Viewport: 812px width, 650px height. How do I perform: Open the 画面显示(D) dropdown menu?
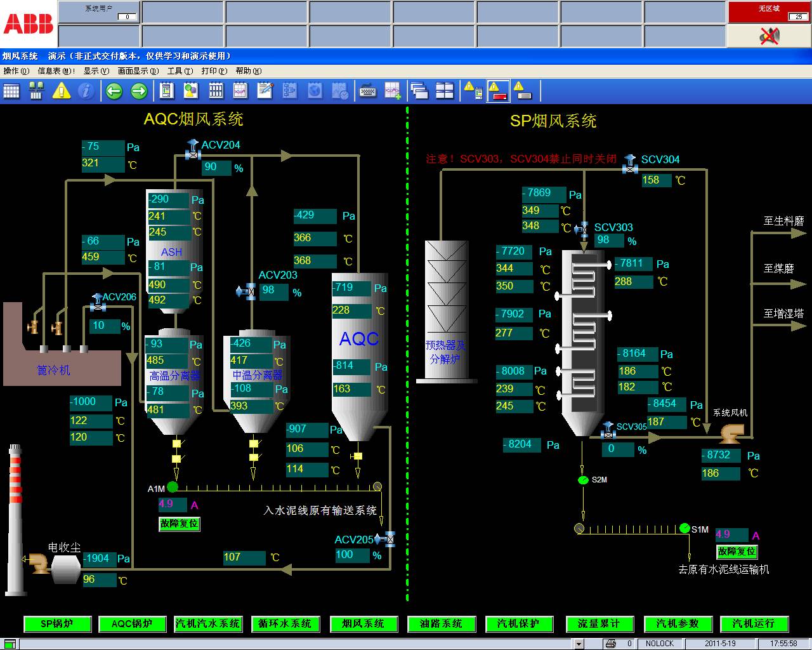tap(137, 71)
